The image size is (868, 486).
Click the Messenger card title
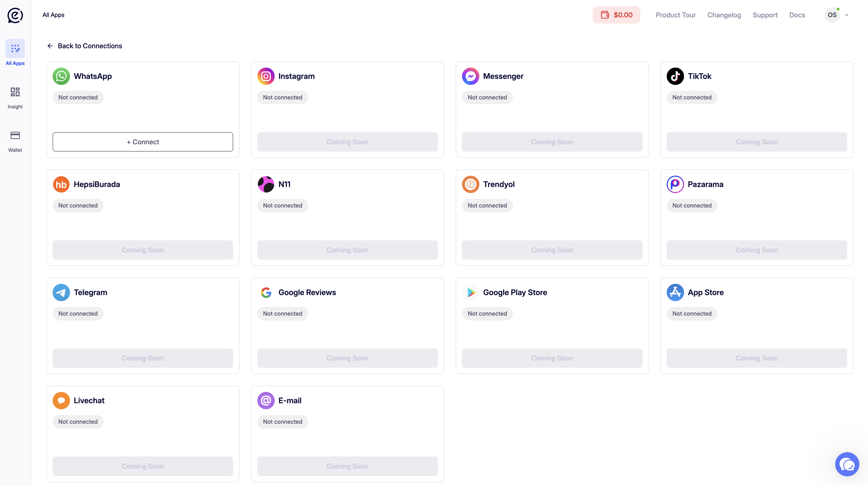click(503, 76)
